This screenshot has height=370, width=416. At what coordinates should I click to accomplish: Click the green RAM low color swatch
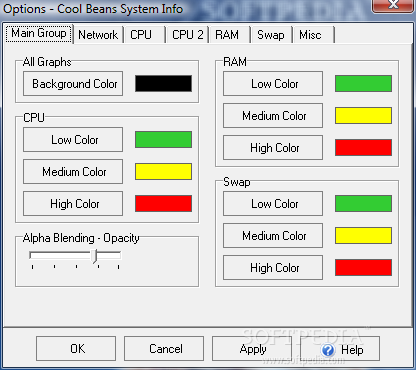tap(363, 83)
